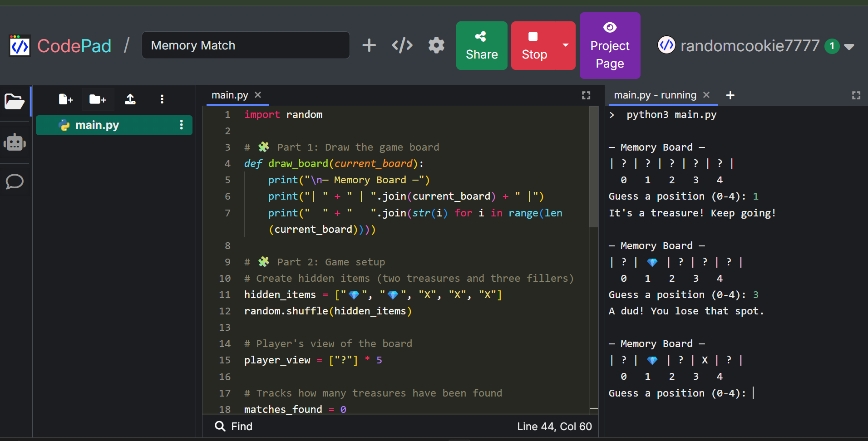Open the file panel more options menu

pos(162,99)
